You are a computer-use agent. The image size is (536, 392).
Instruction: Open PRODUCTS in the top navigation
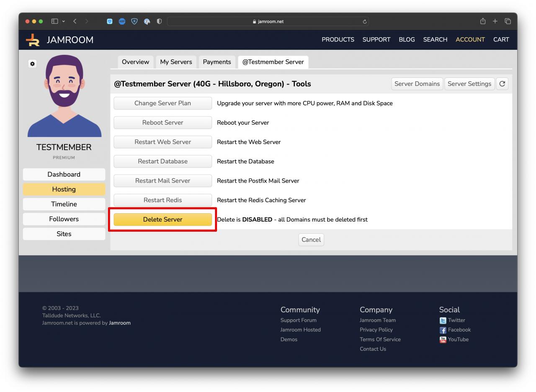(338, 40)
